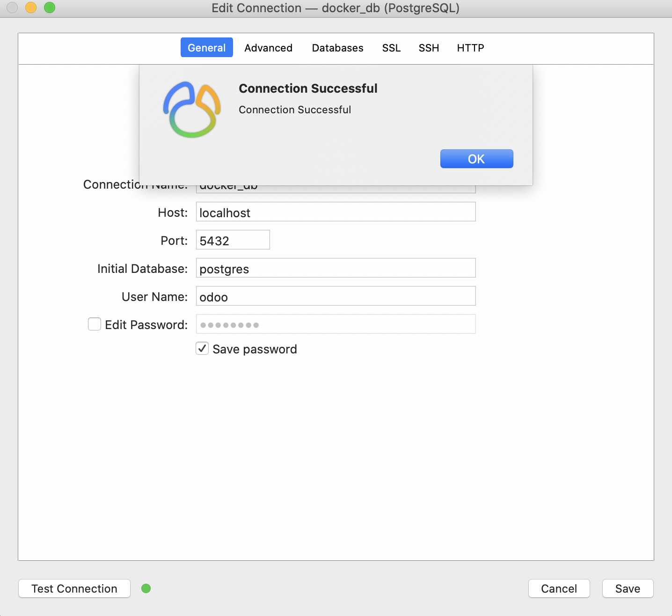
Task: Open the HTTP tab
Action: 470,48
